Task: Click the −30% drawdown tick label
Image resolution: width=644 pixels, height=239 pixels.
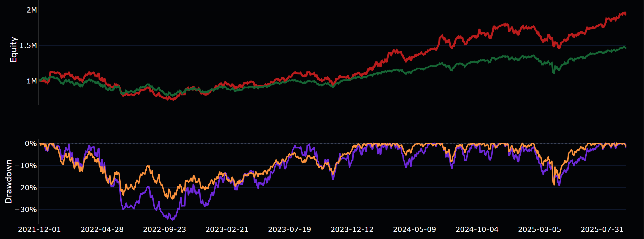Action: tap(26, 210)
